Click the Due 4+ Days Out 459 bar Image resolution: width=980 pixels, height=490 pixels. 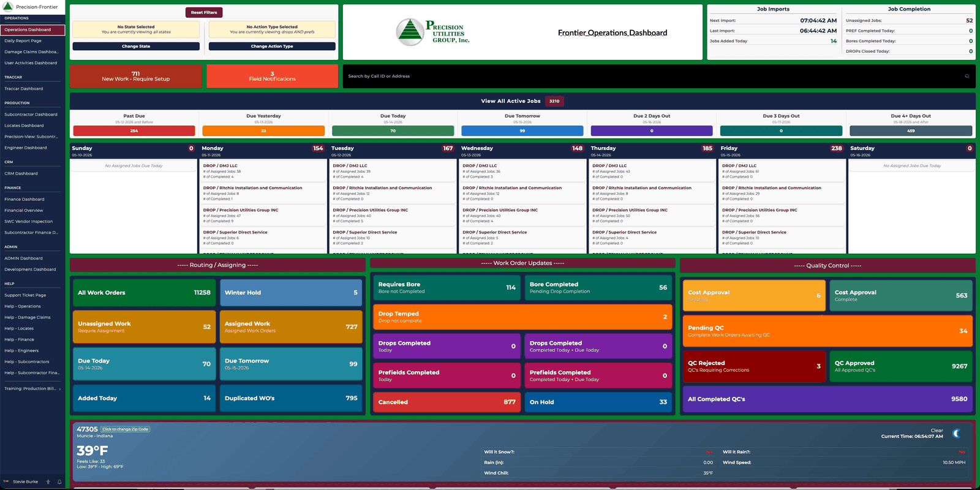pos(911,130)
